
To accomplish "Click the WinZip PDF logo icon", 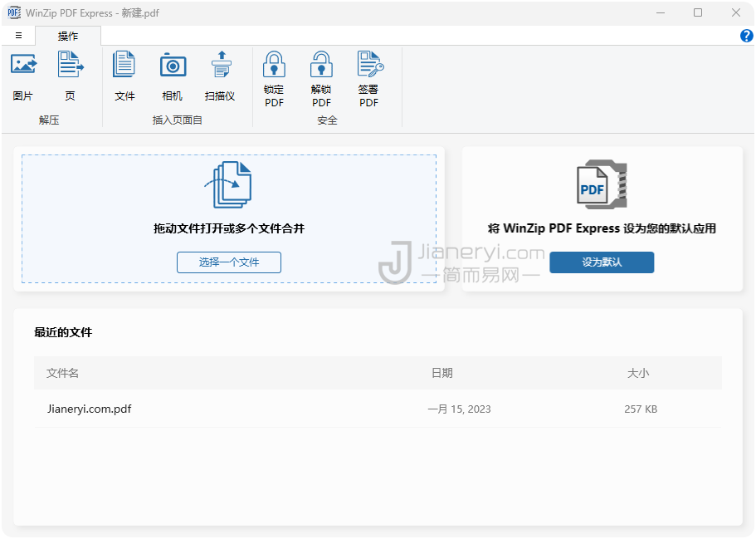I will tap(602, 184).
